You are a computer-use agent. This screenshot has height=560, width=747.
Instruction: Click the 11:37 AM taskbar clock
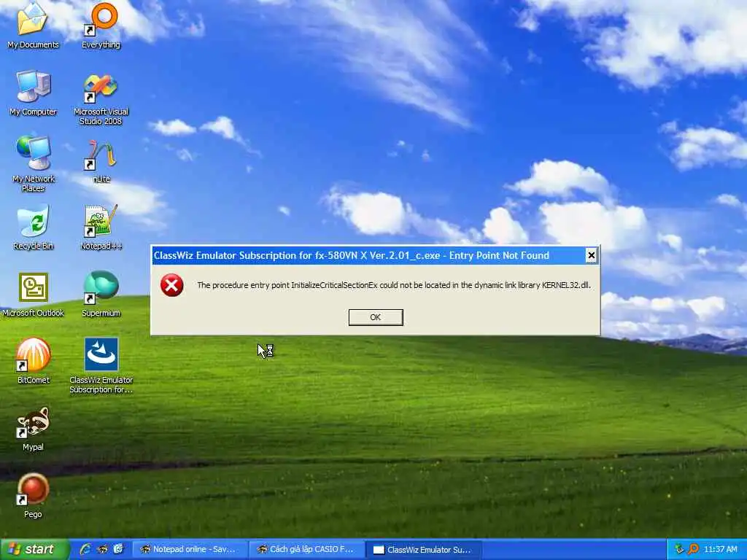(720, 550)
